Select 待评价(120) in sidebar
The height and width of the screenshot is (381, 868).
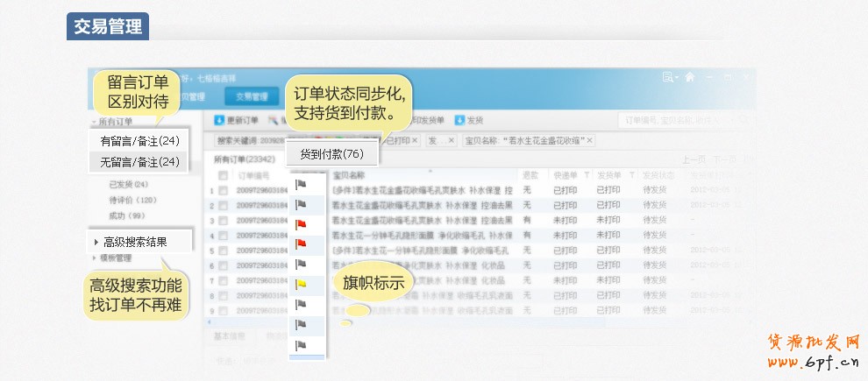(x=133, y=200)
